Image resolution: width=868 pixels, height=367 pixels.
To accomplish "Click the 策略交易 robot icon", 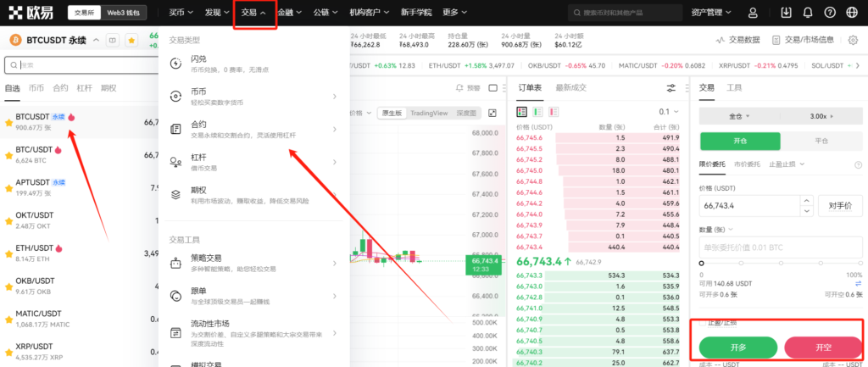I will [x=175, y=263].
